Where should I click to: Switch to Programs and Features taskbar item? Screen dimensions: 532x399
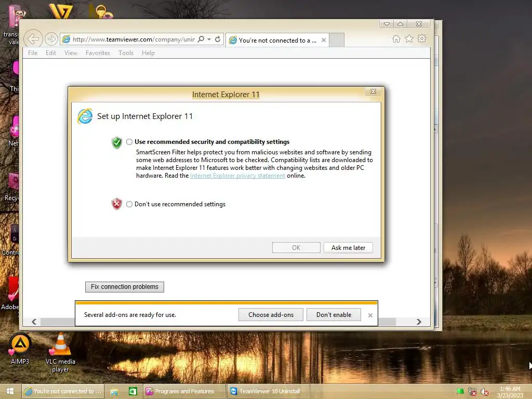pyautogui.click(x=184, y=391)
